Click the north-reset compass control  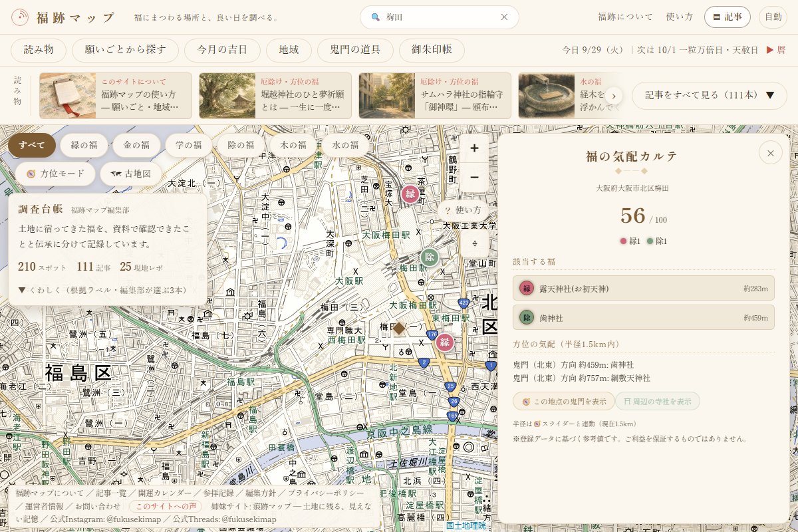[x=474, y=243]
